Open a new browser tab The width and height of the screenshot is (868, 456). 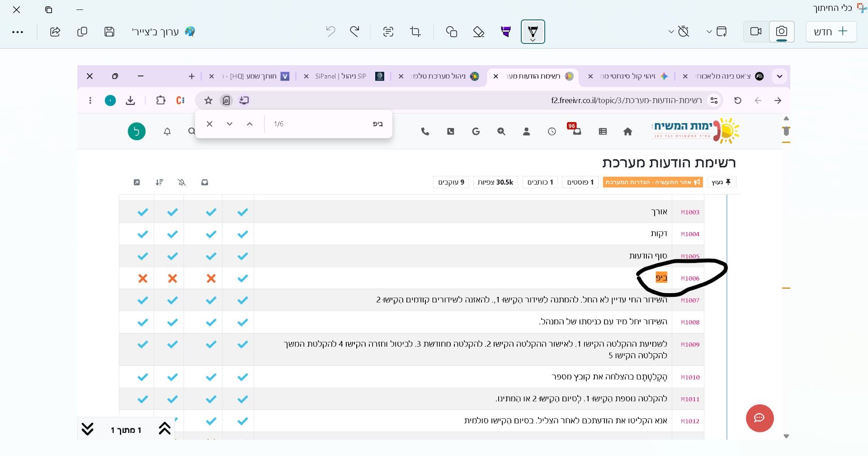tap(192, 76)
